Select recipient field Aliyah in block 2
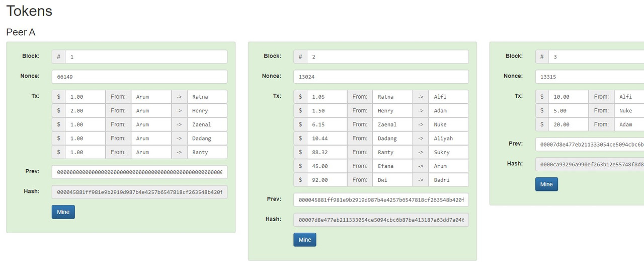Screen dimensions: 644x269 click(x=449, y=138)
